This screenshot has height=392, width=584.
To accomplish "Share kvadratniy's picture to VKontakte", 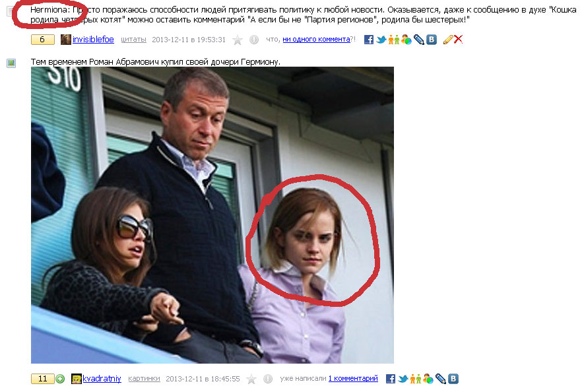I will 453,379.
